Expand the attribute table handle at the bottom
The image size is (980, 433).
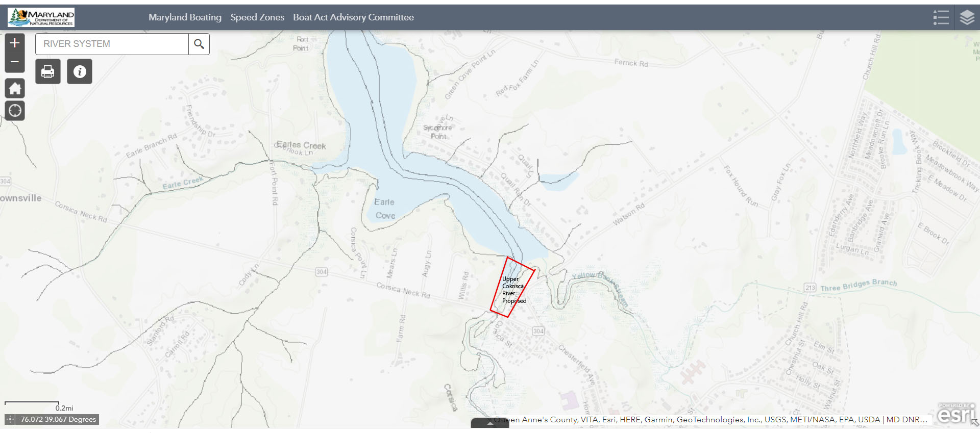490,423
